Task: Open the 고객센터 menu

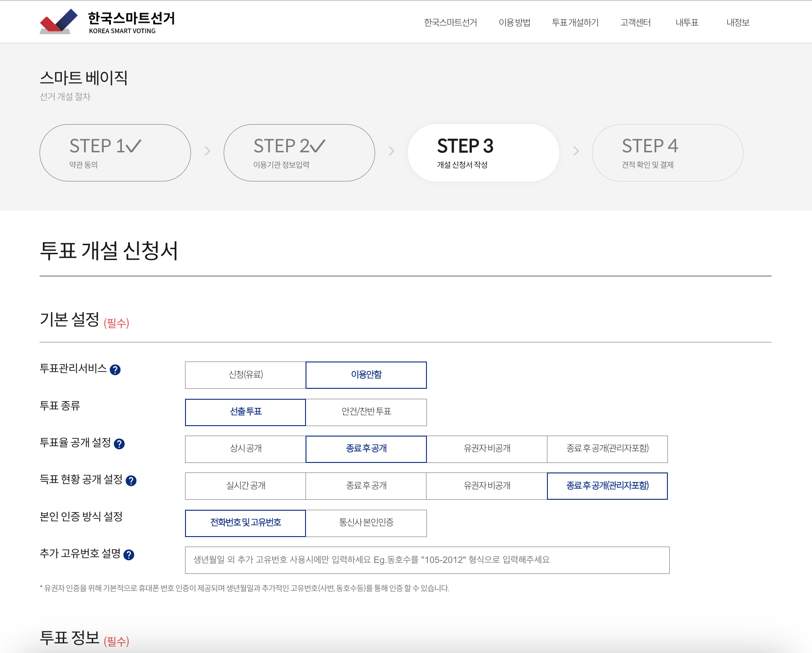Action: point(636,22)
